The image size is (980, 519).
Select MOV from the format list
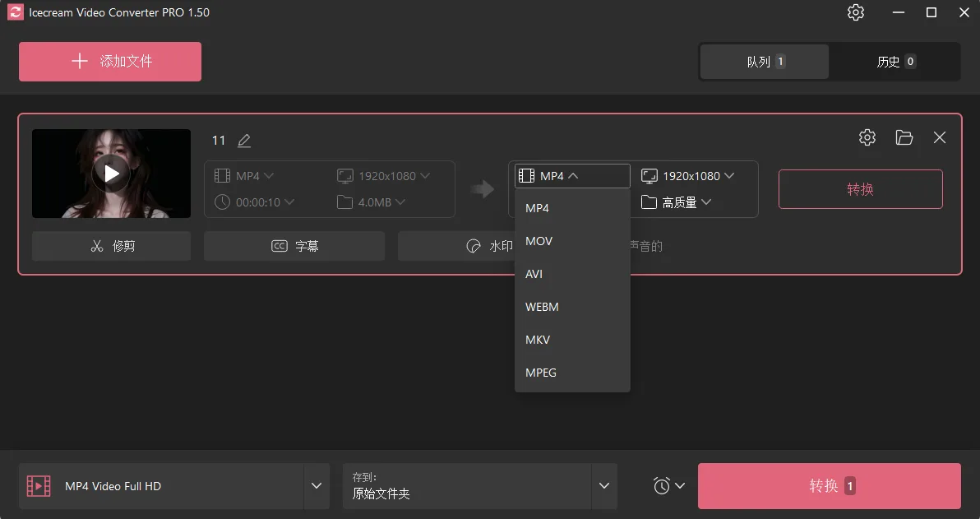coord(572,241)
